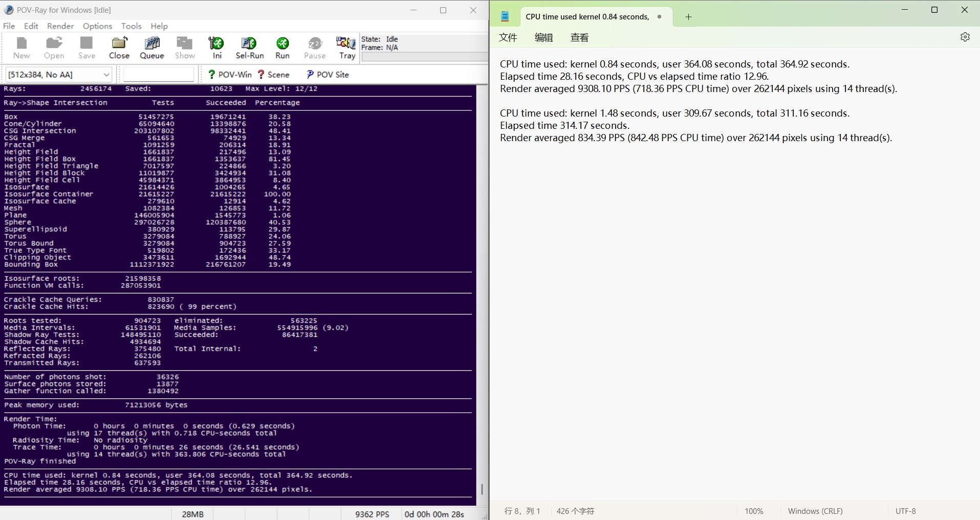Open the Help menu in POV-Ray
This screenshot has height=520, width=980.
pos(159,26)
